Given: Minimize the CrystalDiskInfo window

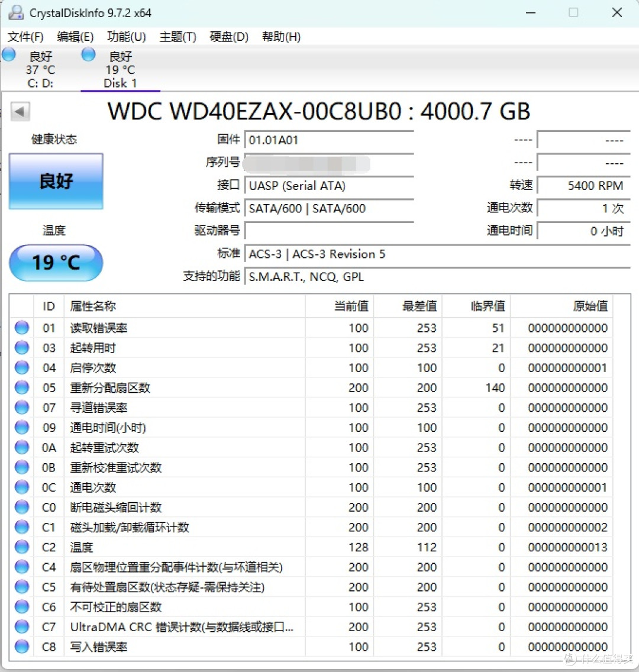Looking at the screenshot, I should [531, 12].
